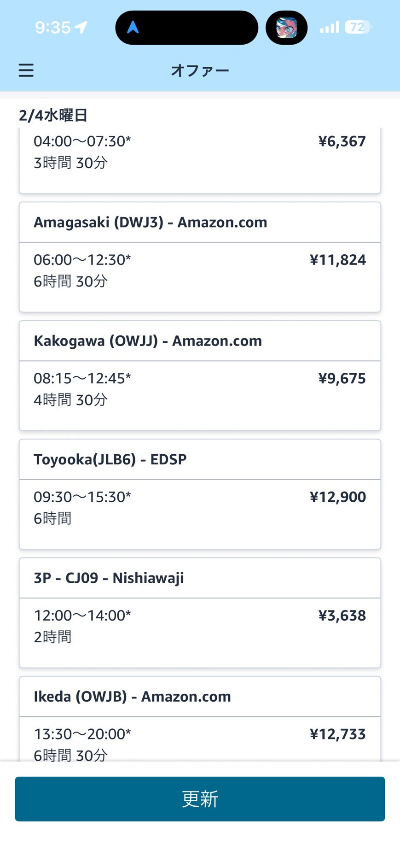The width and height of the screenshot is (400, 868).
Task: Tap the ¥12,900 Toyooka offer price
Action: 337,497
